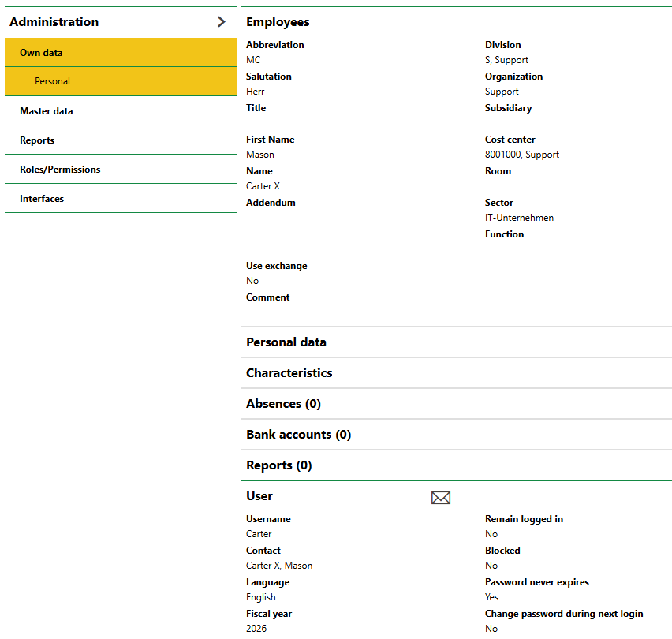This screenshot has width=672, height=639.
Task: Click the Language field label
Action: click(267, 582)
